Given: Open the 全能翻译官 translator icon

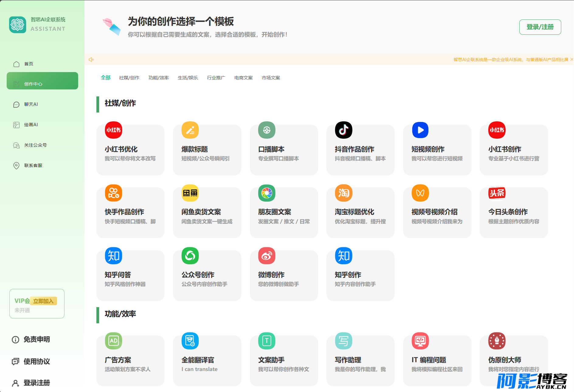Looking at the screenshot, I should (190, 341).
